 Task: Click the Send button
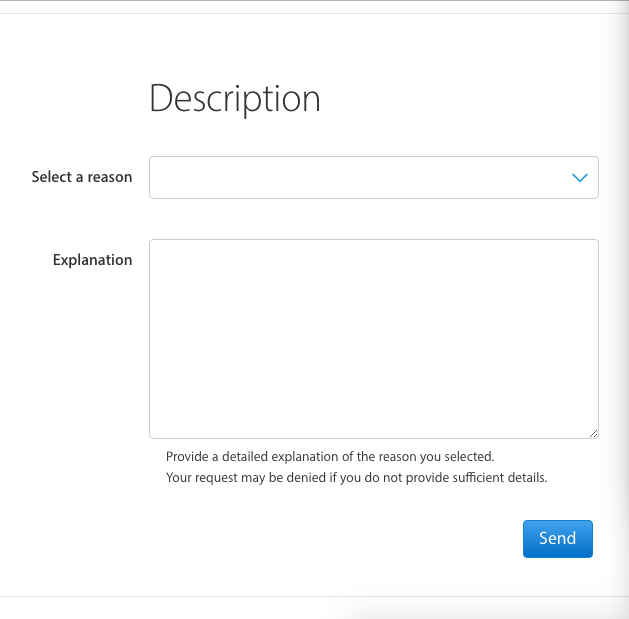(x=558, y=538)
